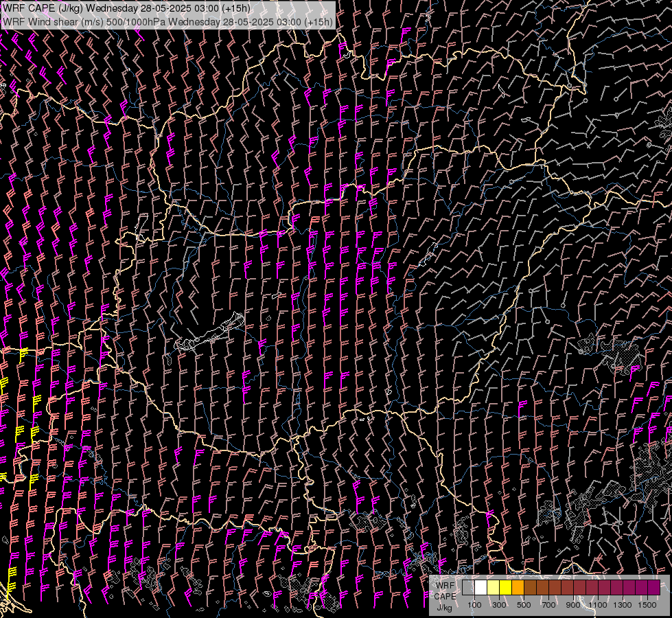
Task: Click the 'CAPE' word in the legend
Action: coord(445,597)
